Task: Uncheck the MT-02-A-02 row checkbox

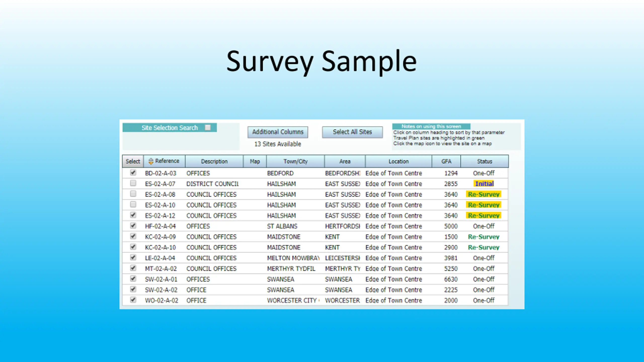Action: [x=133, y=268]
